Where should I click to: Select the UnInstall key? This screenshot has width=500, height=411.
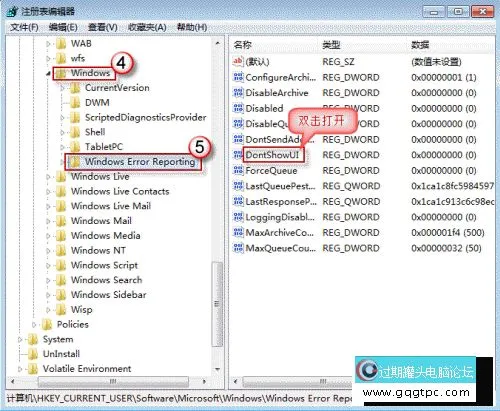click(61, 354)
